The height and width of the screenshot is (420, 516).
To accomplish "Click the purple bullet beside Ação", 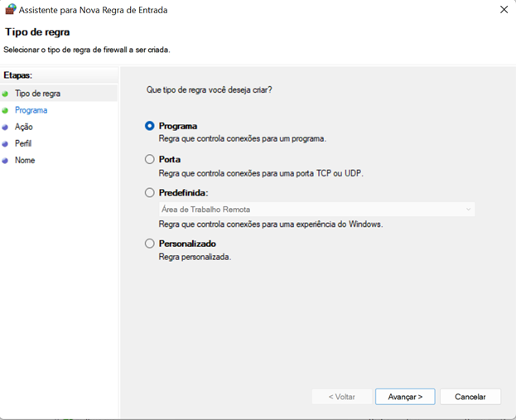I will [x=5, y=127].
